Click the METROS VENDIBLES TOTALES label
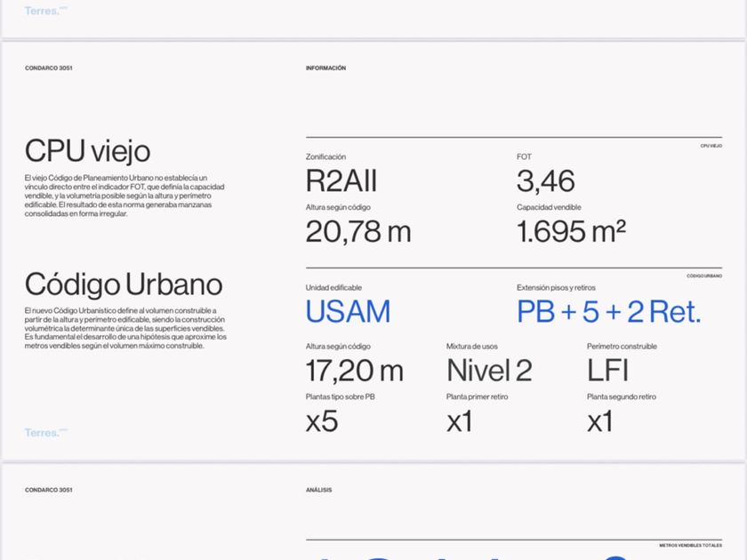 (690, 545)
